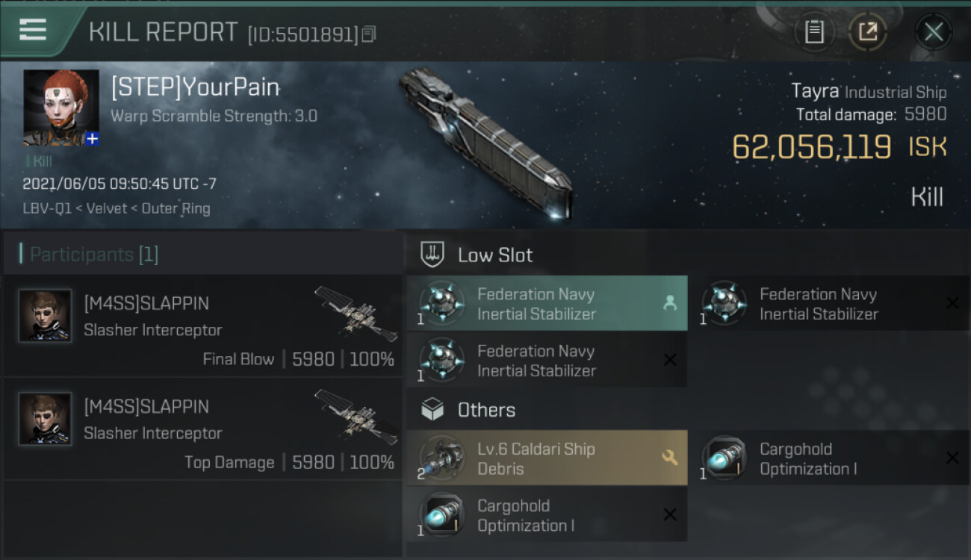The width and height of the screenshot is (971, 560).
Task: Click the Tayra ship image
Action: pos(485,142)
